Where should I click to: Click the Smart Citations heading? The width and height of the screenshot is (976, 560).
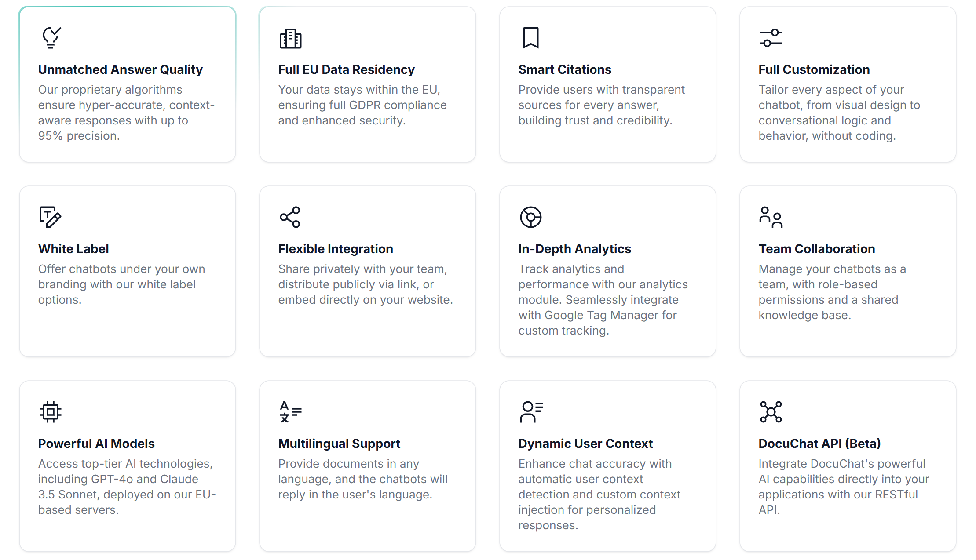pos(565,69)
